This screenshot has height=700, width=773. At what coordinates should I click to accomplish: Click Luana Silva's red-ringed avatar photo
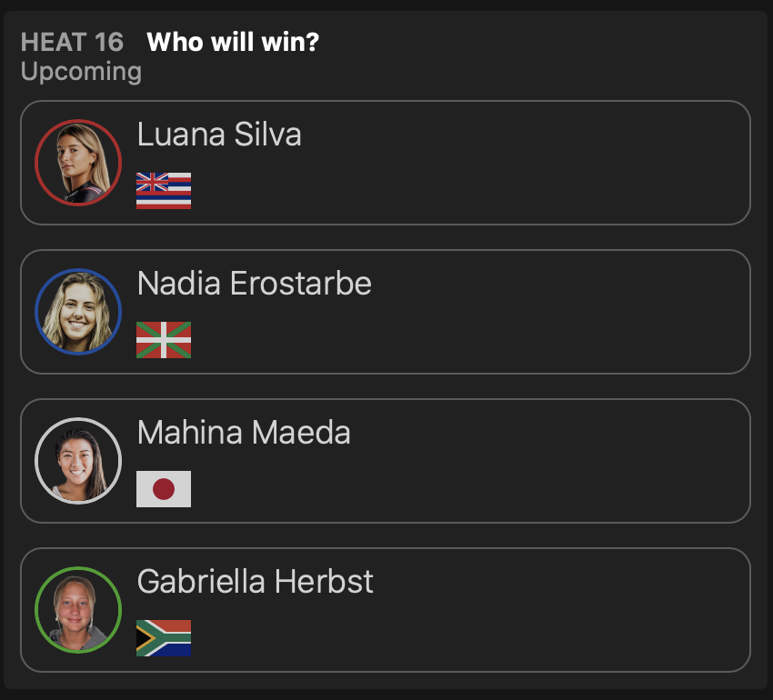(78, 163)
